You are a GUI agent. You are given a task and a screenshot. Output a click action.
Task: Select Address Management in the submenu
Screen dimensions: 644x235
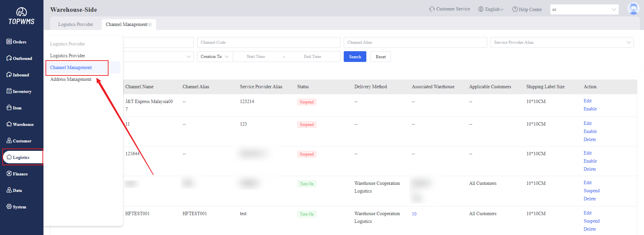[x=71, y=79]
